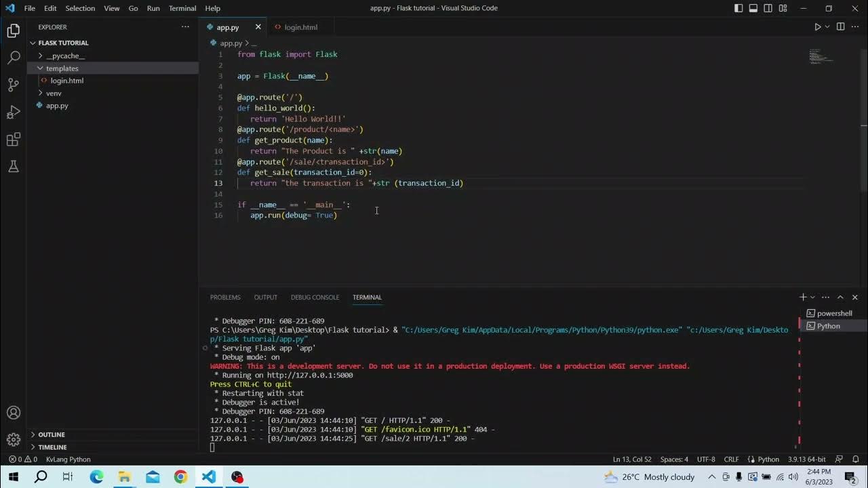This screenshot has width=868, height=488.
Task: Open the Run and Debug view
Action: [14, 112]
